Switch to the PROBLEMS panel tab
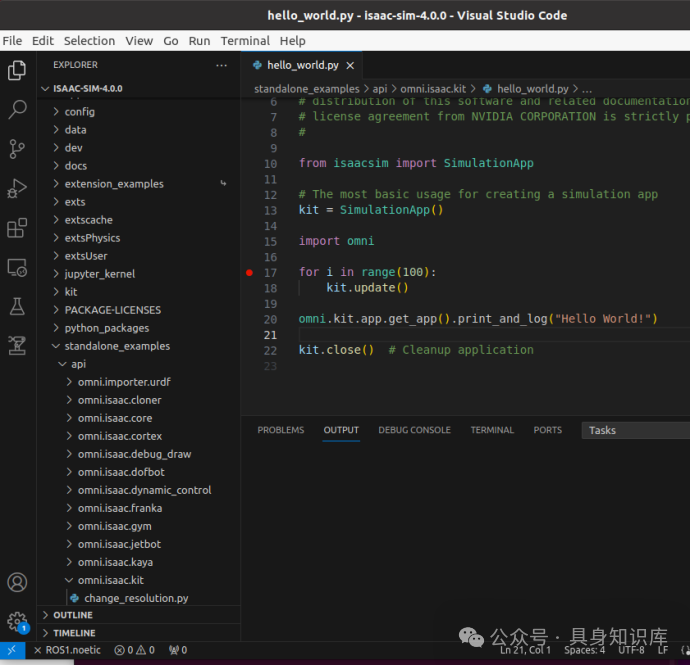This screenshot has height=665, width=690. (x=280, y=430)
